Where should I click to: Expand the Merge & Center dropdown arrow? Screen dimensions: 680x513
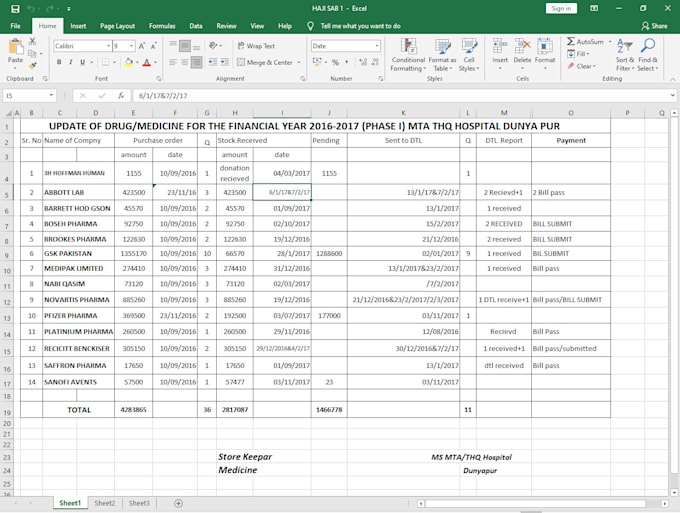point(297,62)
